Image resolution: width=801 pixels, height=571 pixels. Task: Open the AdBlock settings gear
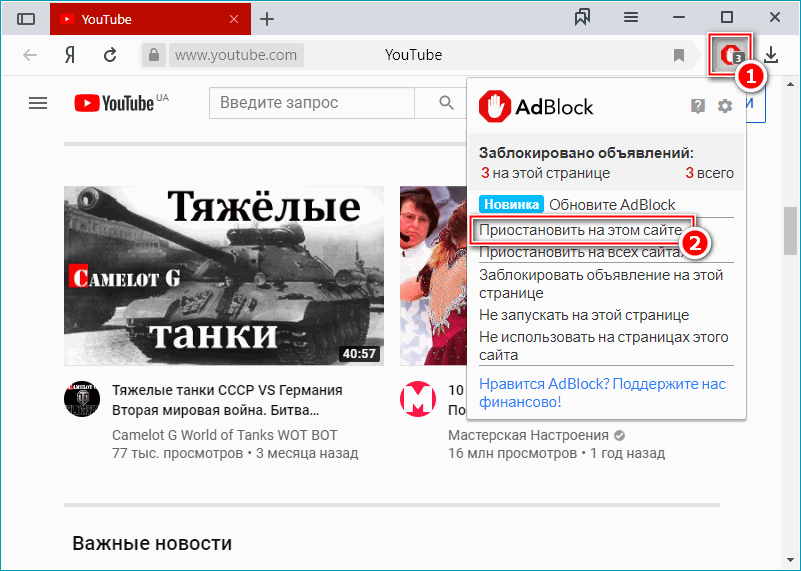725,106
